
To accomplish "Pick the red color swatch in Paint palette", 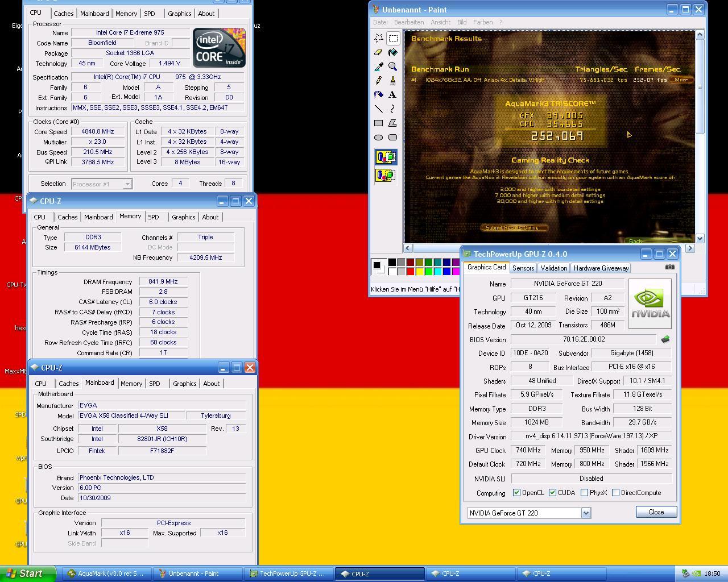I will [410, 271].
